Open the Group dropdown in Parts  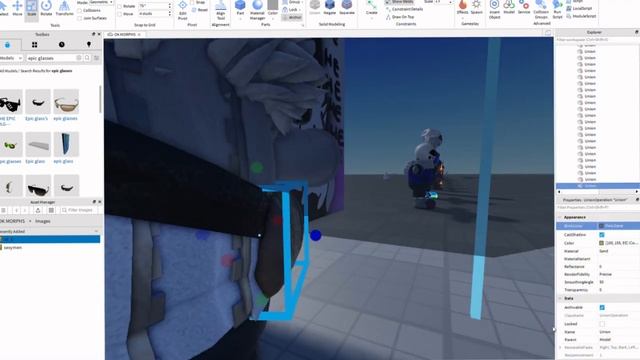pos(292,2)
